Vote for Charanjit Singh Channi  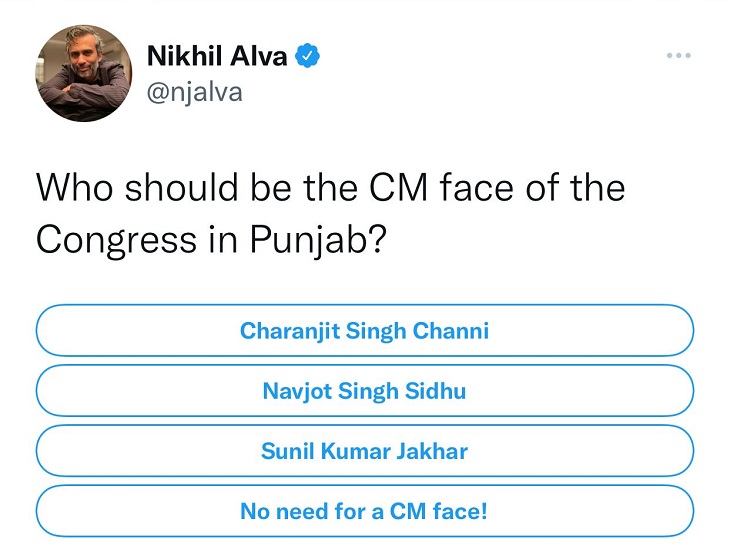pyautogui.click(x=364, y=330)
